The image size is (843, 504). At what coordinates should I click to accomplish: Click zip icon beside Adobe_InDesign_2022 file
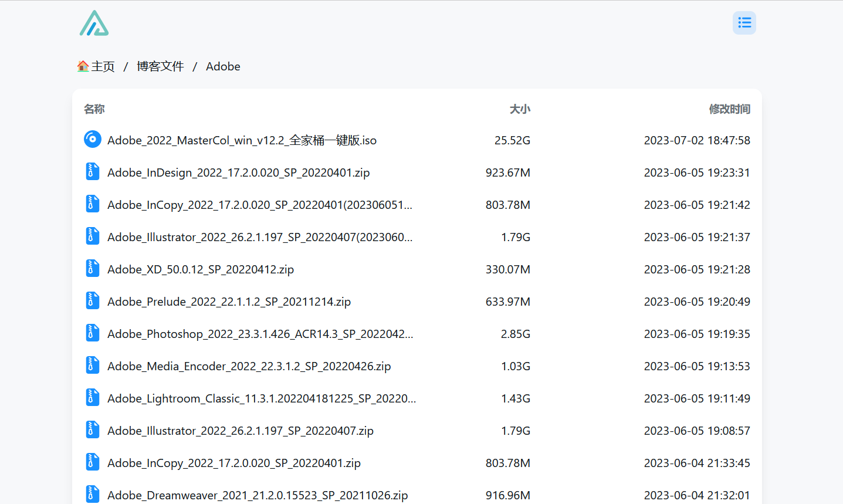pyautogui.click(x=93, y=171)
